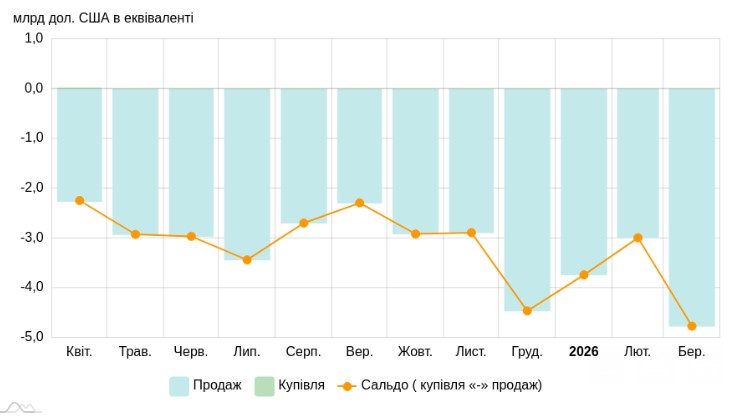The image size is (741, 417).
Task: Click the line data point for 2026
Action: click(583, 275)
